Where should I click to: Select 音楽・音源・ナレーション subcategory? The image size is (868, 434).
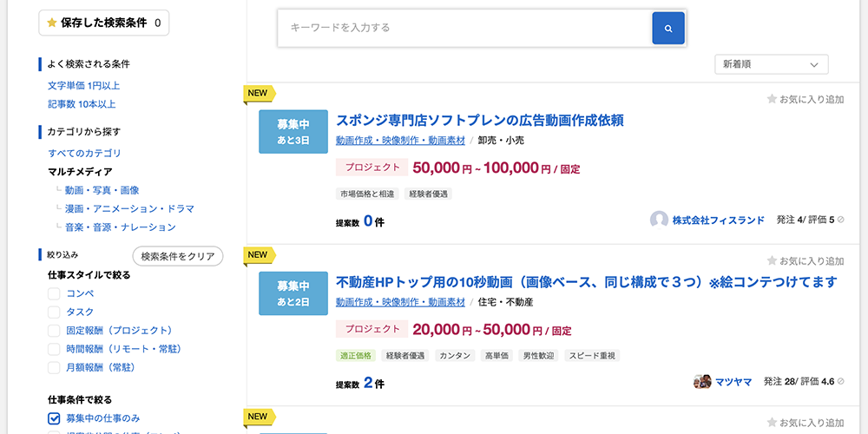[120, 227]
